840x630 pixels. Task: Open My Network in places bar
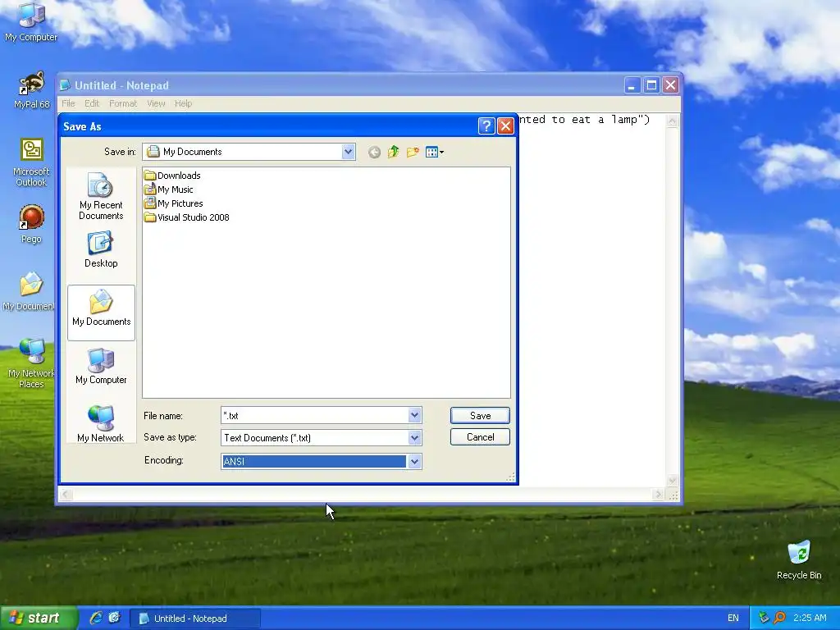tap(101, 424)
